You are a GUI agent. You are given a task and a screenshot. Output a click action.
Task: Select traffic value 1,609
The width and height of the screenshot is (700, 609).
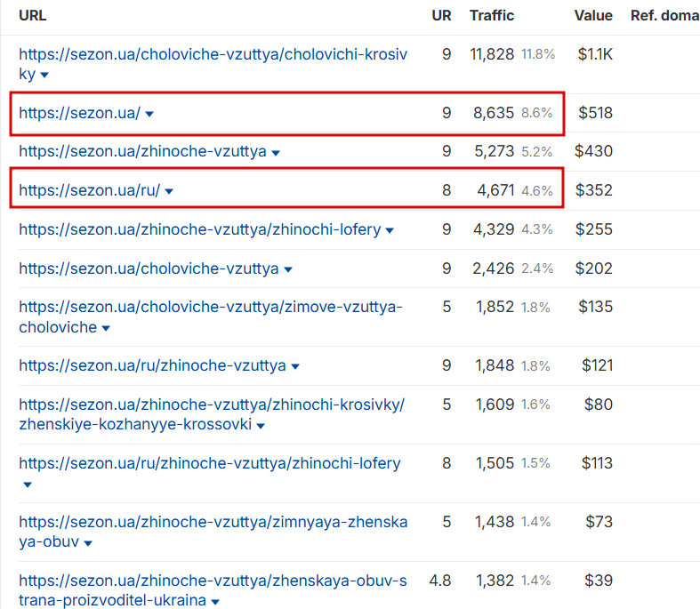(x=495, y=405)
